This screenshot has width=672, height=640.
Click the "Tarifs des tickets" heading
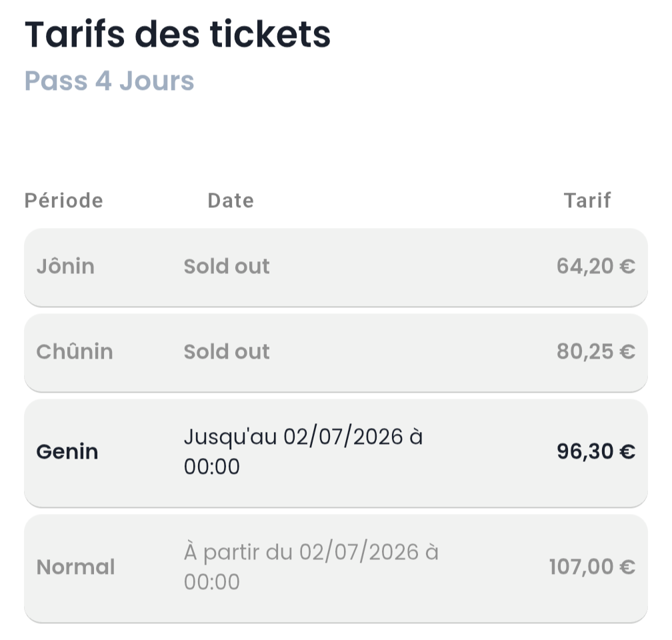tap(177, 35)
